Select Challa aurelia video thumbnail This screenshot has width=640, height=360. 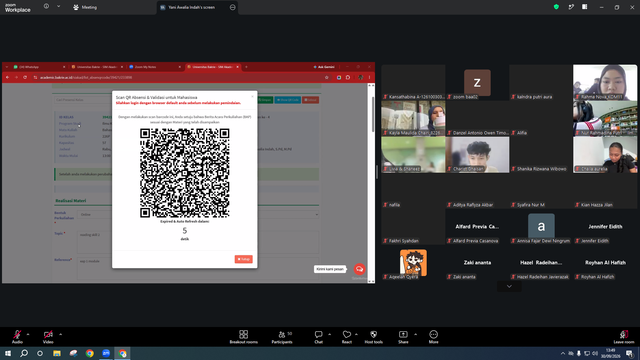point(604,154)
